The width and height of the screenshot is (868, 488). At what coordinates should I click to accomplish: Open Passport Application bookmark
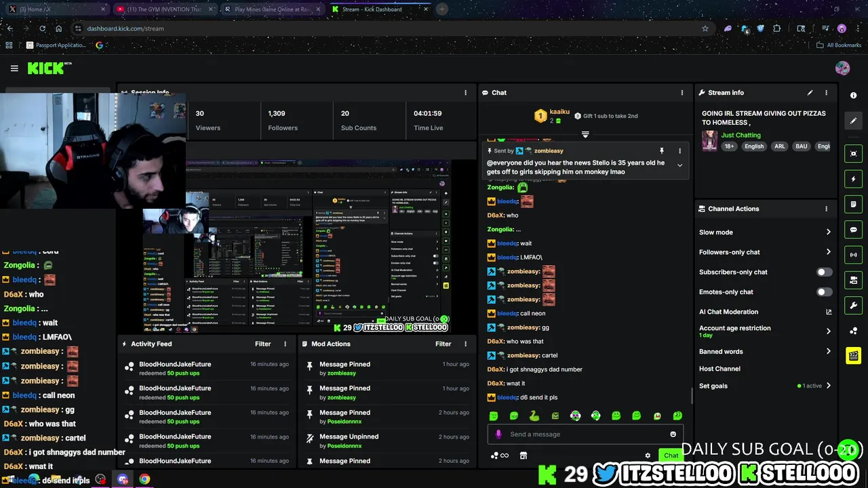[56, 45]
